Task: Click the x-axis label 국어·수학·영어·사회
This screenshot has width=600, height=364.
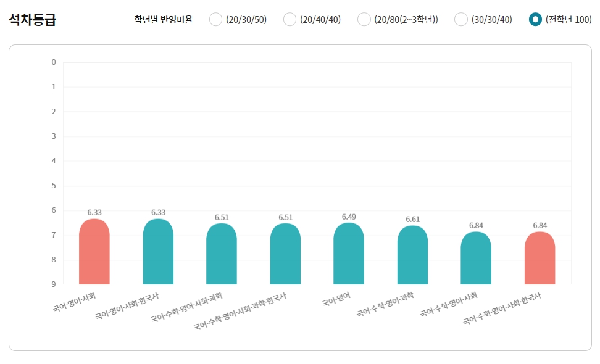Action: [x=449, y=304]
